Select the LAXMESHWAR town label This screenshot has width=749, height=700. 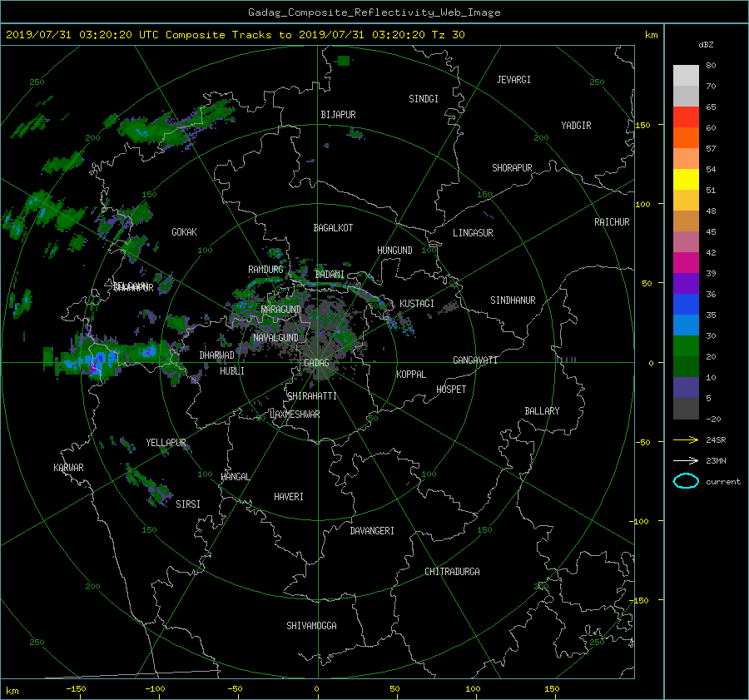tap(295, 415)
